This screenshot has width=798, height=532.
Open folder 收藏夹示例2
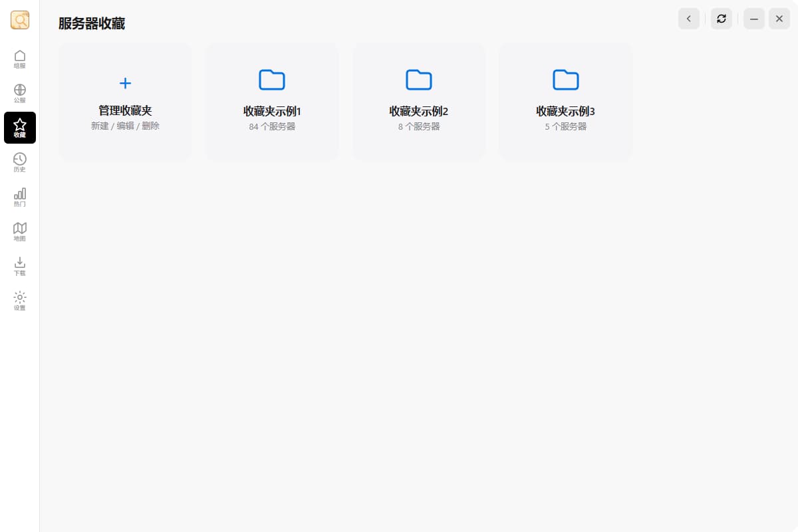(x=419, y=102)
